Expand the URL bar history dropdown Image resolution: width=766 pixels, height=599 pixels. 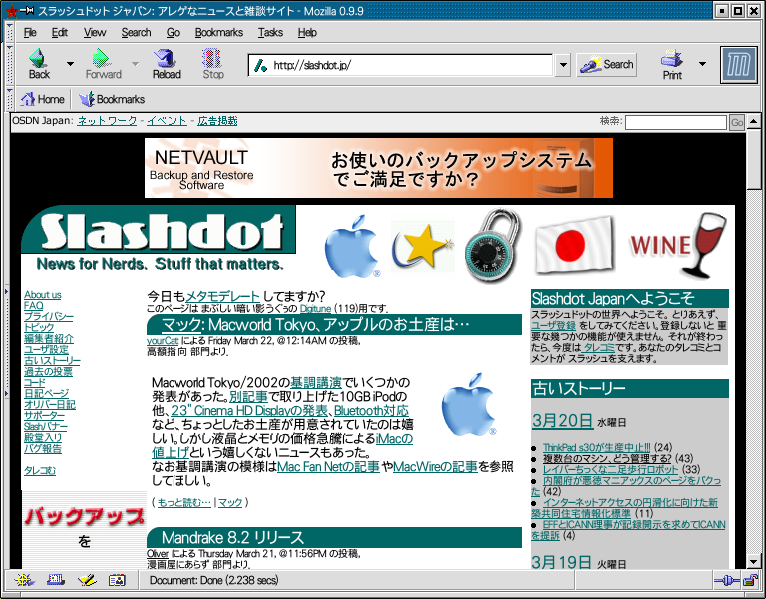tap(563, 65)
